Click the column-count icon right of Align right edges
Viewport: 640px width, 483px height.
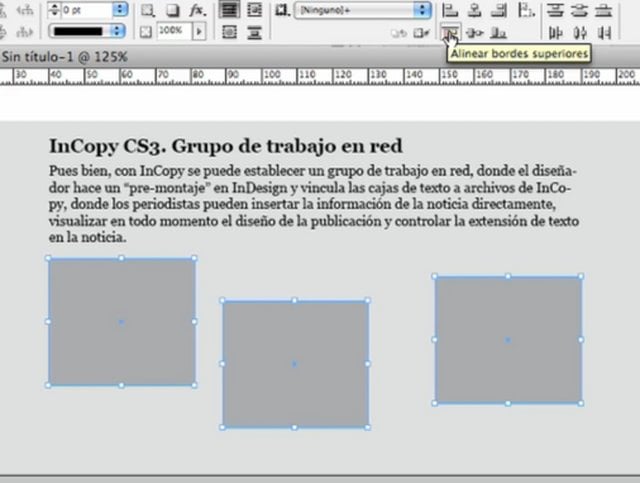tap(526, 10)
